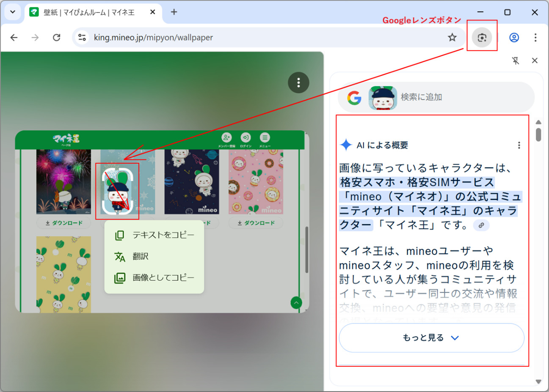The height and width of the screenshot is (392, 549).
Task: Choose テキストをコピー from the Lens menu
Action: [x=154, y=235]
